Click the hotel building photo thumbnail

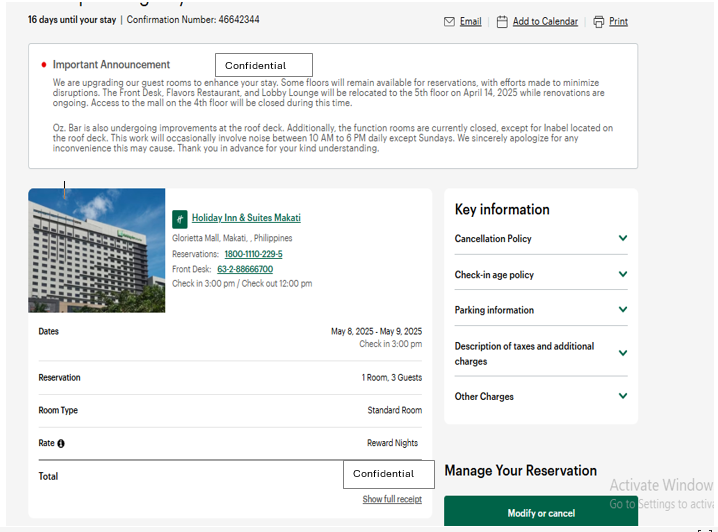tap(97, 250)
